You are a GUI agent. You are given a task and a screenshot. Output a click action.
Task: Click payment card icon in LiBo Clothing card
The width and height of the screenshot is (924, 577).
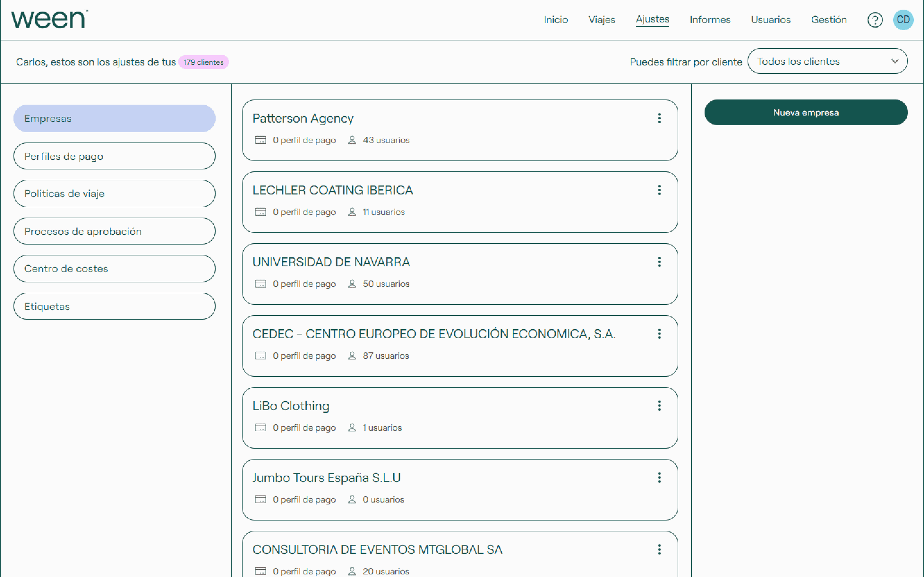point(260,427)
